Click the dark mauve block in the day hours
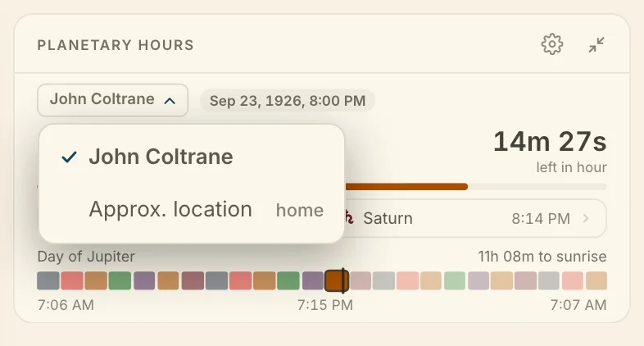 [x=193, y=280]
